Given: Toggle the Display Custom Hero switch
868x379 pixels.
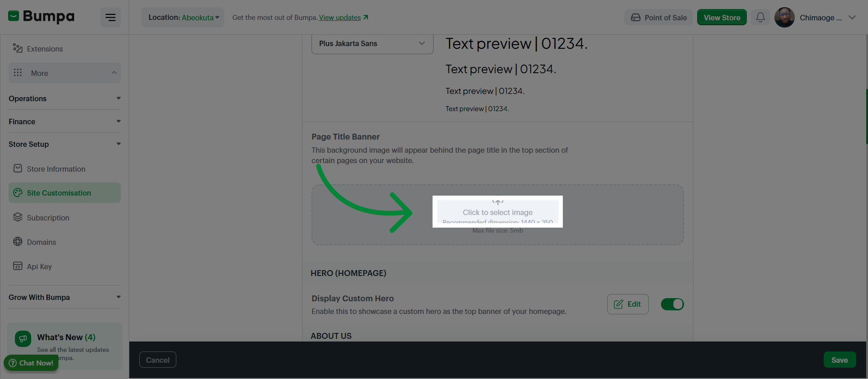Looking at the screenshot, I should point(672,304).
